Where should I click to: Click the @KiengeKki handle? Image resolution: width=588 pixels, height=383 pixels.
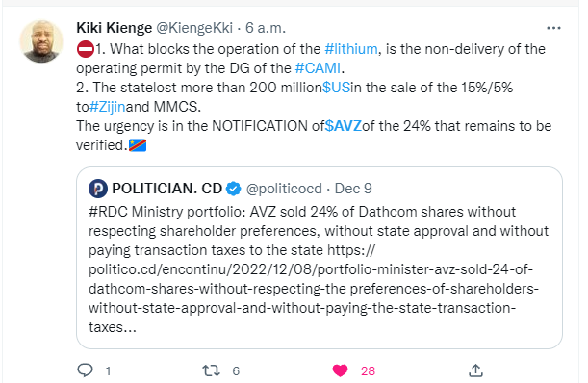pos(194,28)
